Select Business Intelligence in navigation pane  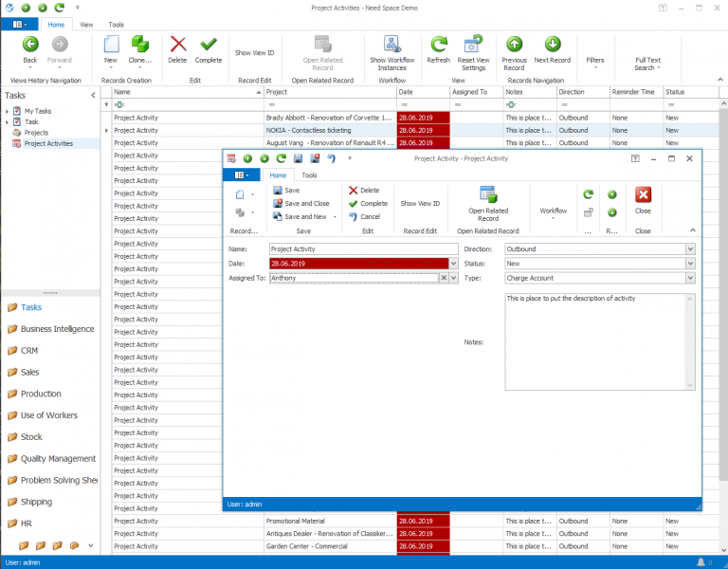57,329
